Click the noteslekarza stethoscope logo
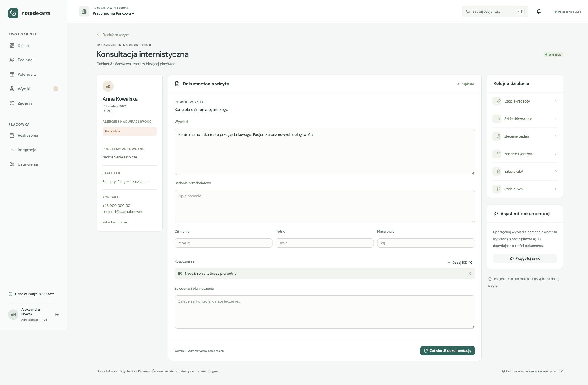The image size is (588, 385). coord(13,13)
